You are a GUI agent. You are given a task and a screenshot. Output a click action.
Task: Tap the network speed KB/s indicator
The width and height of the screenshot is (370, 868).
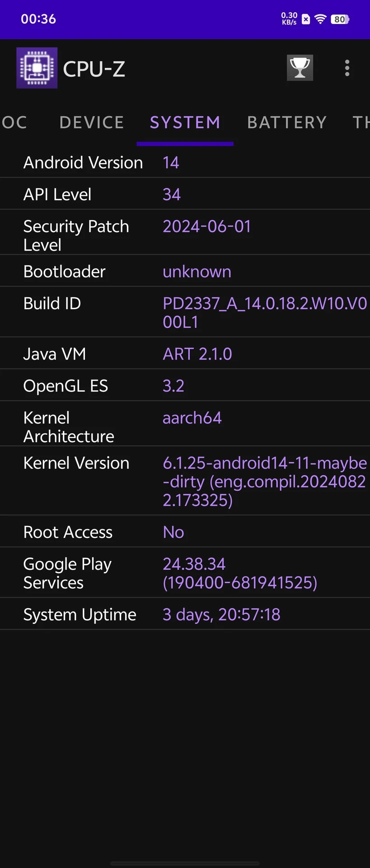[x=289, y=19]
